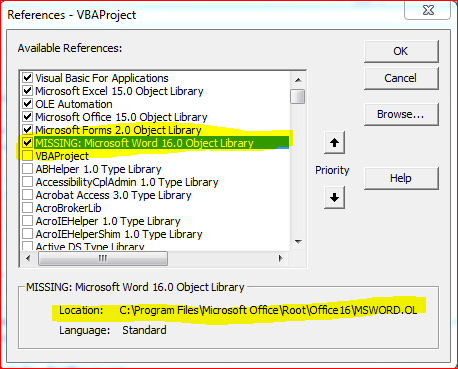The height and width of the screenshot is (369, 458).
Task: Click the vertical scrollbar thumb
Action: point(297,97)
